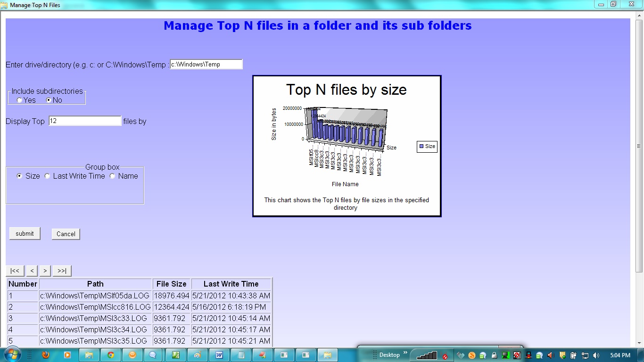Click the drive/directory path input field
This screenshot has height=362, width=644.
pos(206,65)
